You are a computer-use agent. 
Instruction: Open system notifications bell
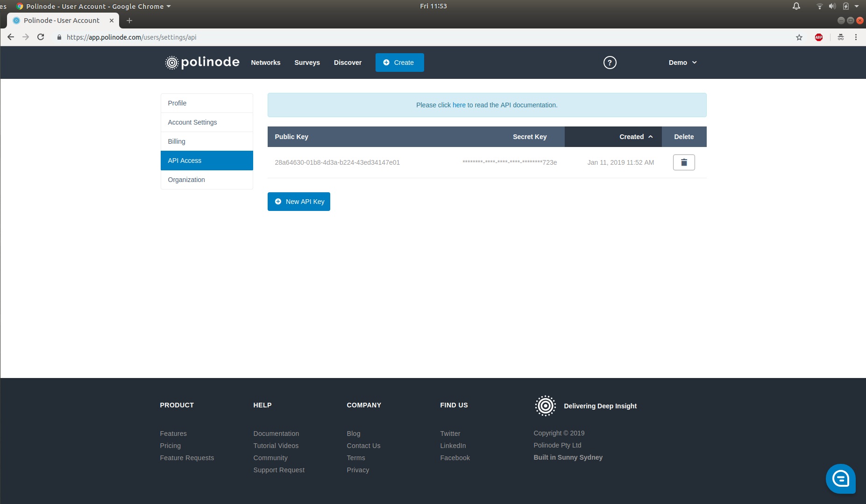pos(796,6)
